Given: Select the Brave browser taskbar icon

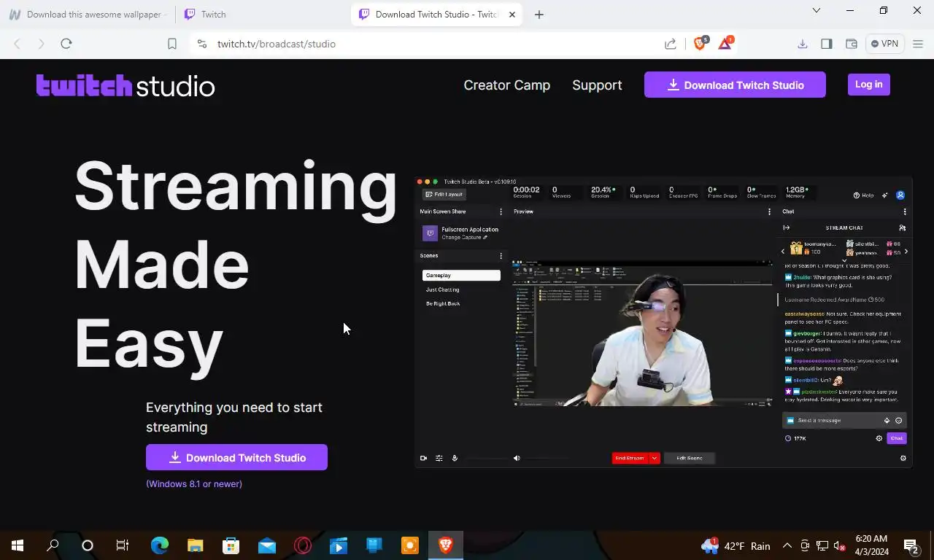Looking at the screenshot, I should [x=446, y=545].
